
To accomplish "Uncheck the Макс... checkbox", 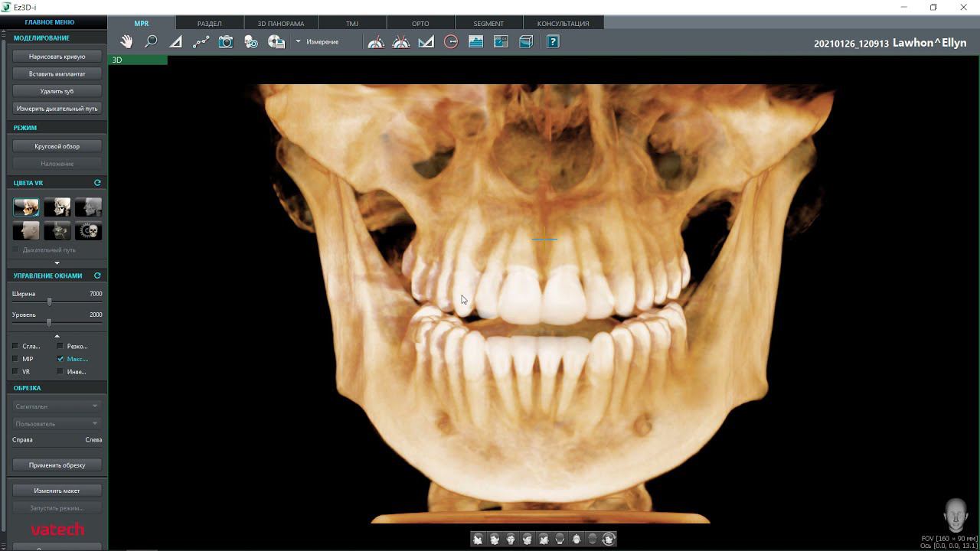I will tap(60, 359).
